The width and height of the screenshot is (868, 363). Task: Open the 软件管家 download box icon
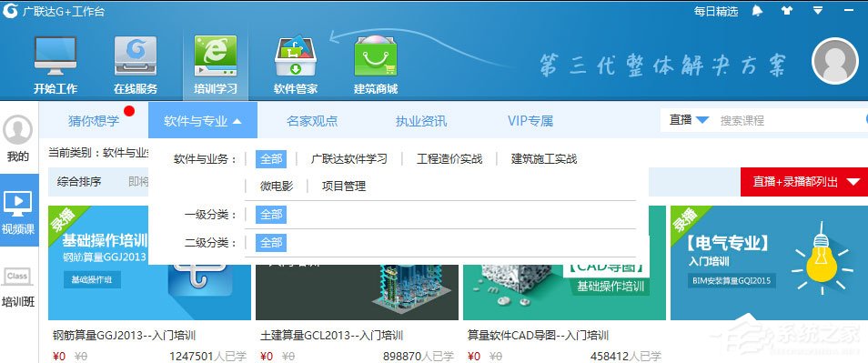click(x=296, y=55)
